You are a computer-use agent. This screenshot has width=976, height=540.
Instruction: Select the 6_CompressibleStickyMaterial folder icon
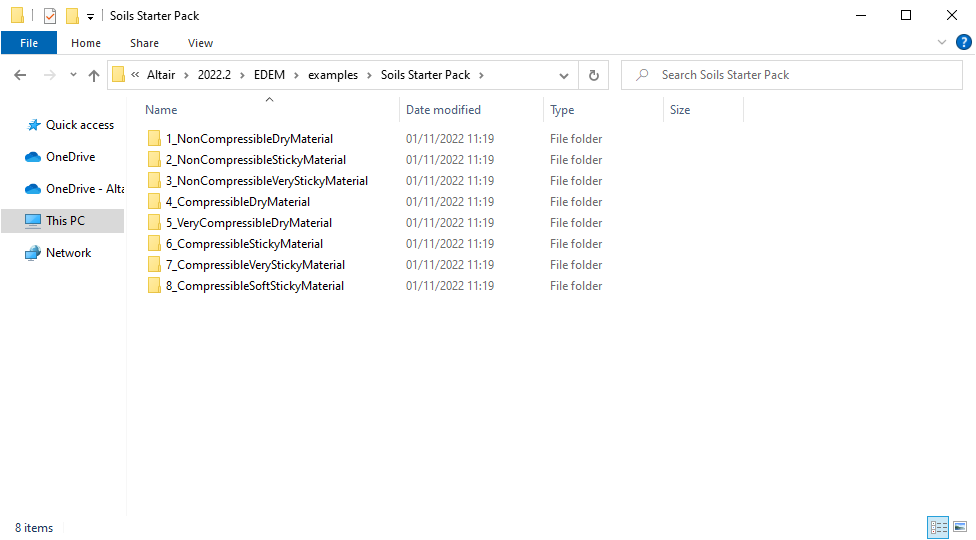(x=154, y=243)
